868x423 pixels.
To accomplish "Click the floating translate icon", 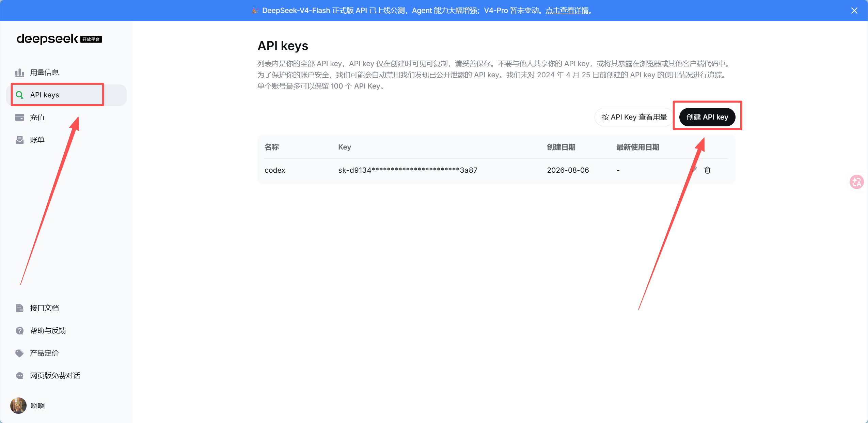I will [856, 182].
